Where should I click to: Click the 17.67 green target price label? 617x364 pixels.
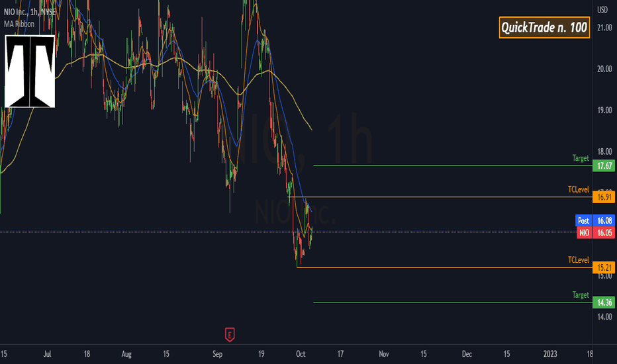tap(604, 165)
